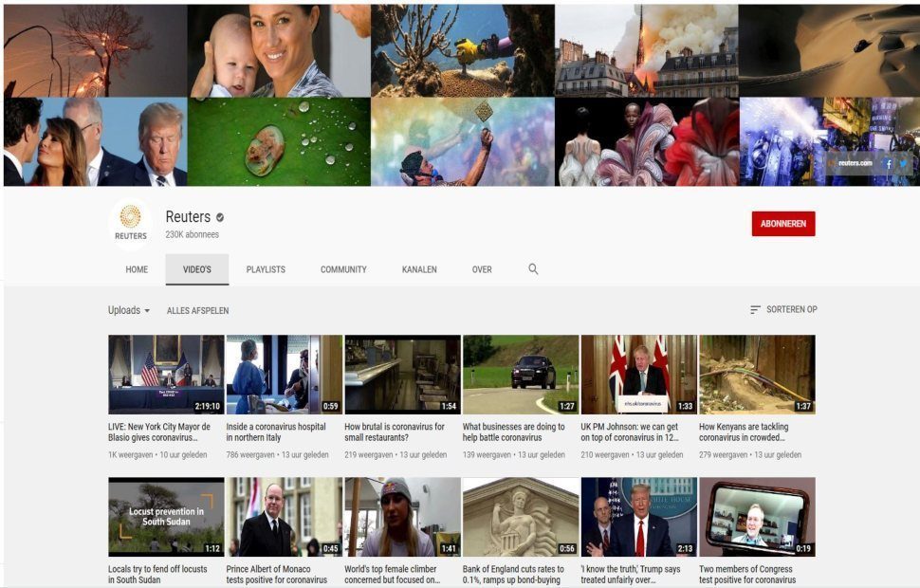This screenshot has width=920, height=588.
Task: Open the de Blasio live video thumbnail
Action: tap(166, 375)
